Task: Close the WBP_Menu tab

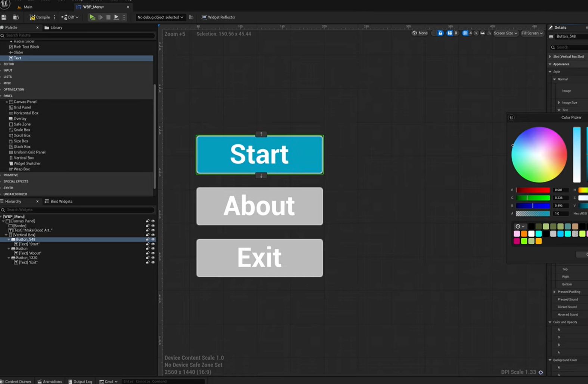Action: [128, 7]
